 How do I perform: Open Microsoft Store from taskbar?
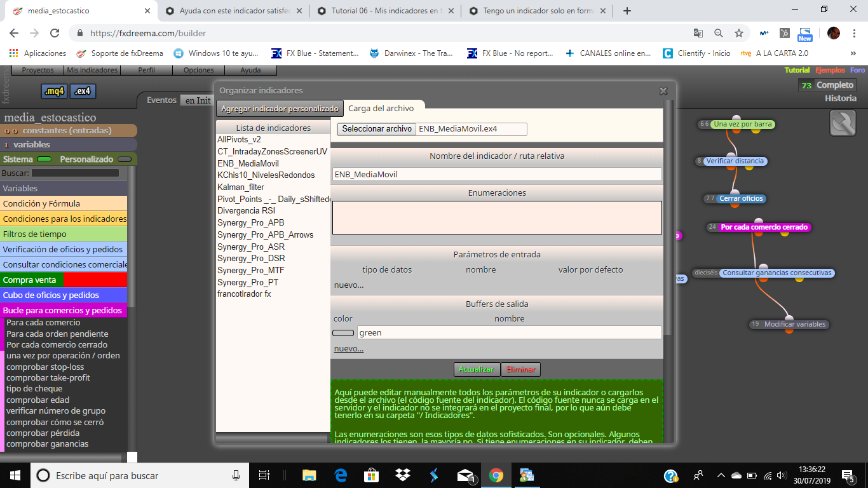click(371, 475)
